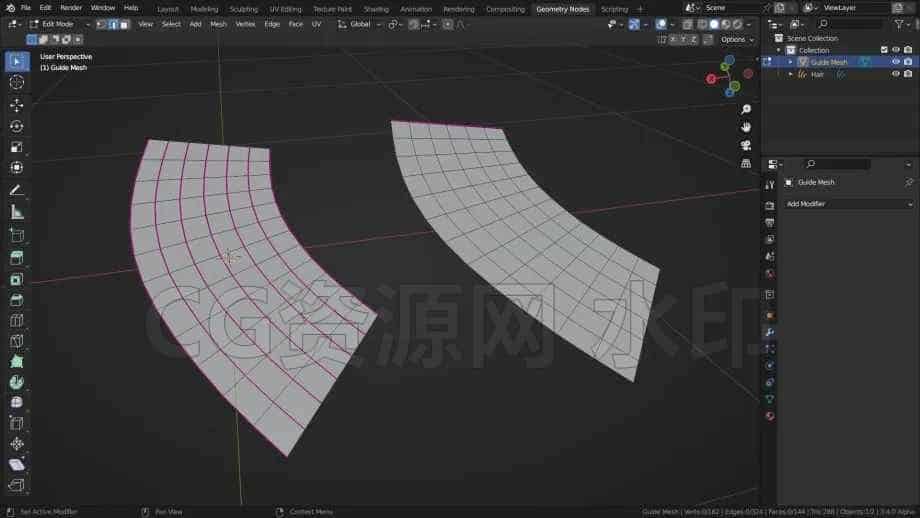Toggle proportional editing
Viewport: 920px width, 518px height.
(448, 25)
